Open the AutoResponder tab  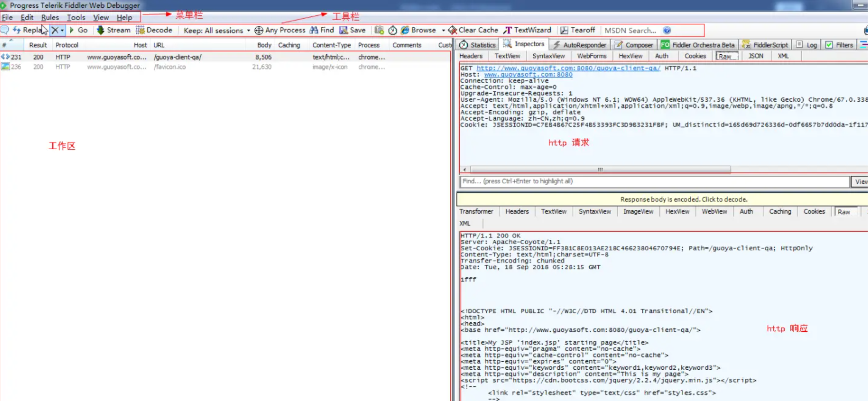tap(580, 45)
